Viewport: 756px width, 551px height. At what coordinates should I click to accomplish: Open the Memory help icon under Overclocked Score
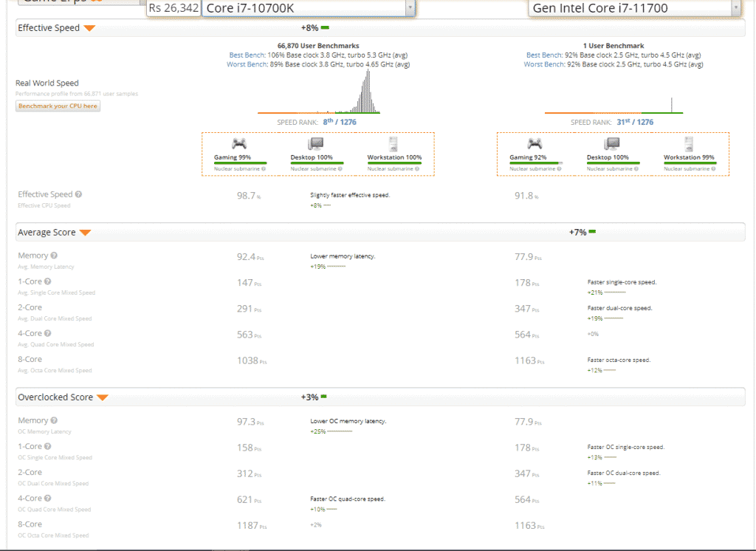click(54, 420)
